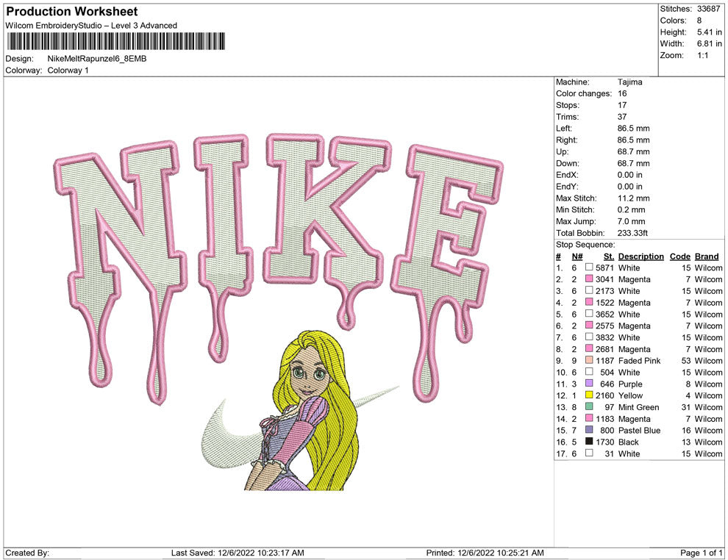The height and width of the screenshot is (560, 728).
Task: Click the black swatch in stop 16
Action: tap(589, 441)
